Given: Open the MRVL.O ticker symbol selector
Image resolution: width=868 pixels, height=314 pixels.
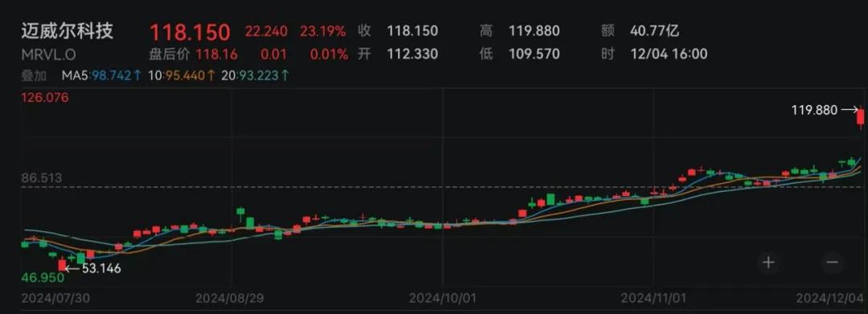Looking at the screenshot, I should point(48,55).
